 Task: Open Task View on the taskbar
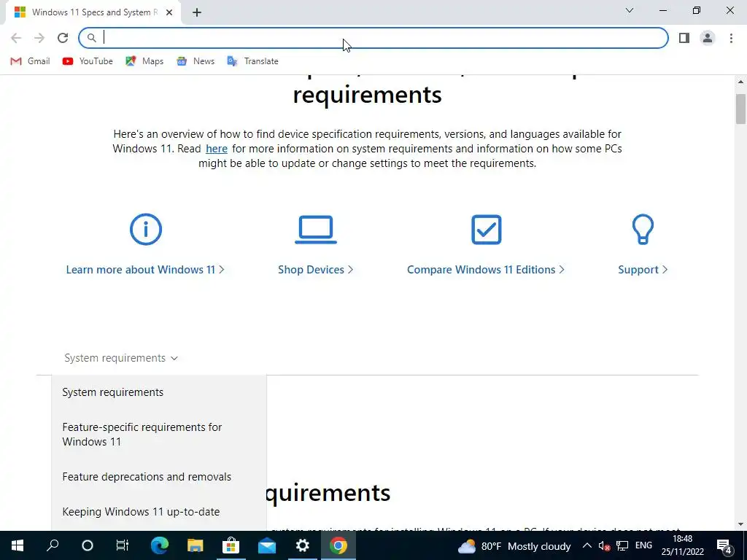[123, 545]
